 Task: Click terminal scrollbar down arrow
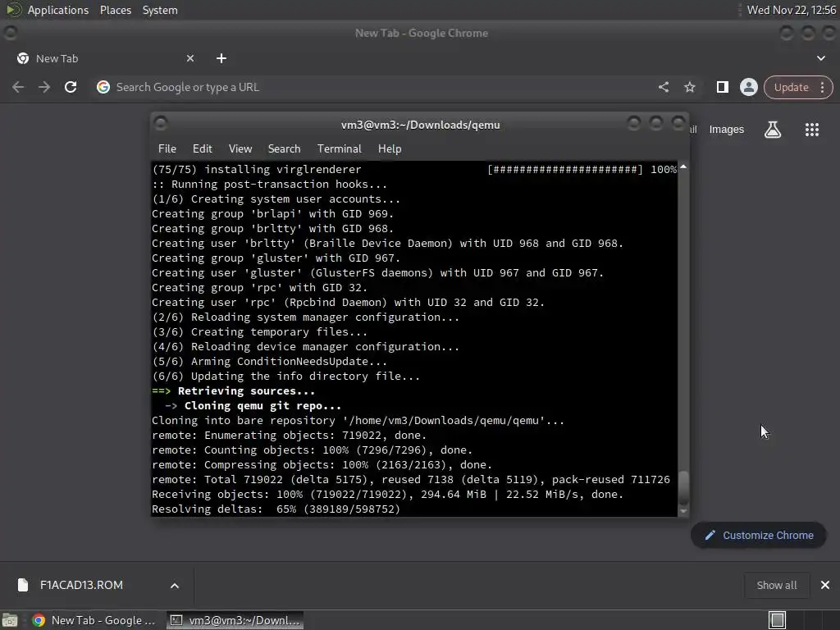(683, 511)
